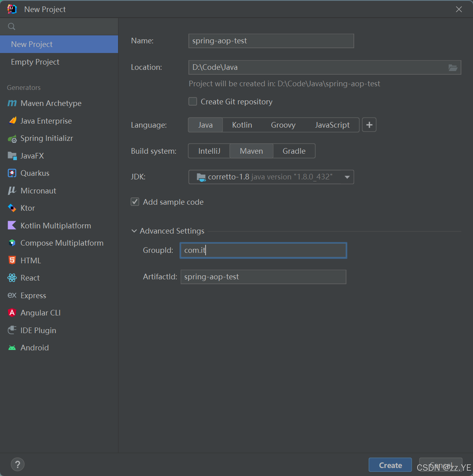473x476 pixels.
Task: Select Groovy language option
Action: point(283,125)
